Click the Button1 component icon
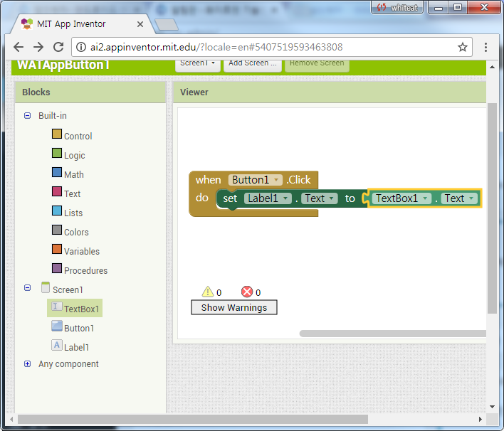The height and width of the screenshot is (431, 504). click(57, 326)
